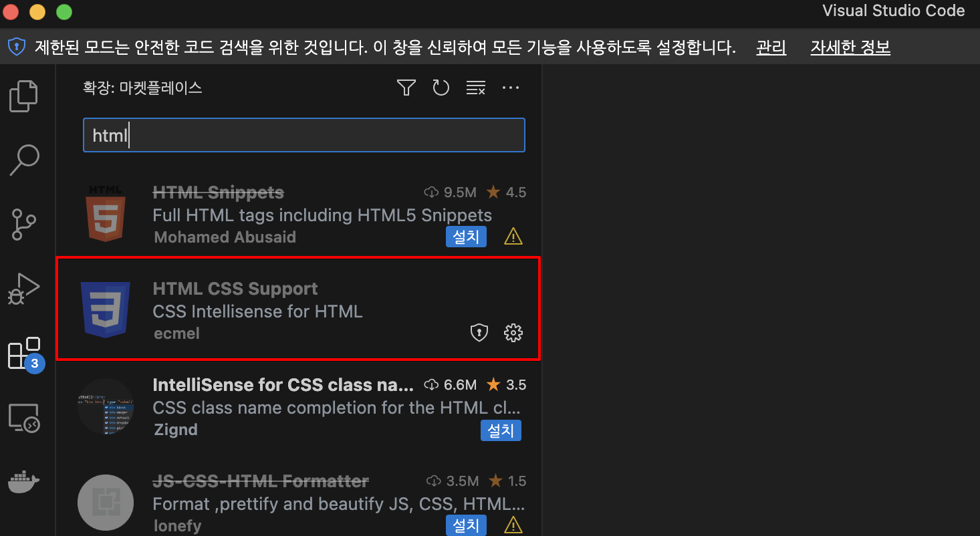Install the HTML Snippets extension
Image resolution: width=980 pixels, height=536 pixels.
(x=467, y=237)
